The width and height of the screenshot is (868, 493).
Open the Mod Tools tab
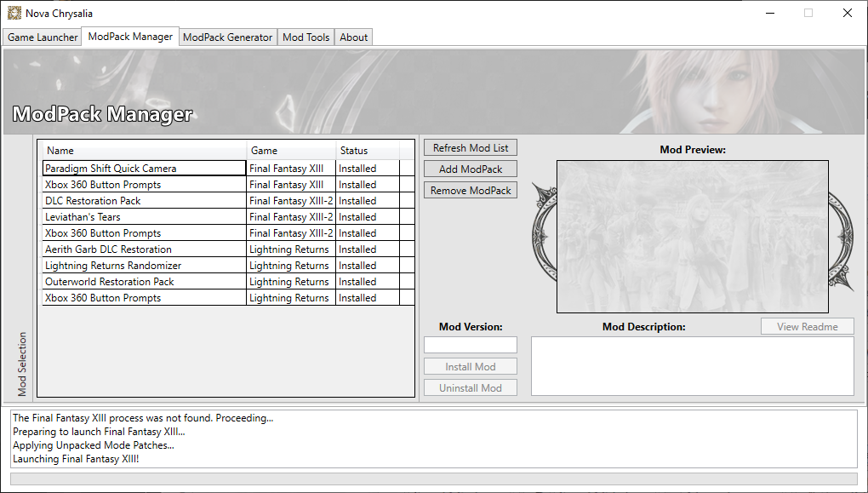pyautogui.click(x=306, y=37)
